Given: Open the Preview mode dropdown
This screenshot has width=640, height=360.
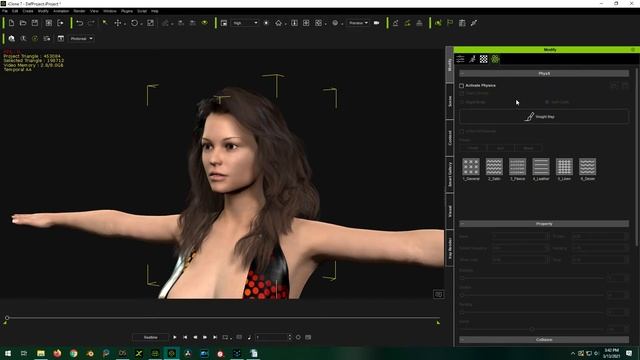Looking at the screenshot, I should point(358,23).
